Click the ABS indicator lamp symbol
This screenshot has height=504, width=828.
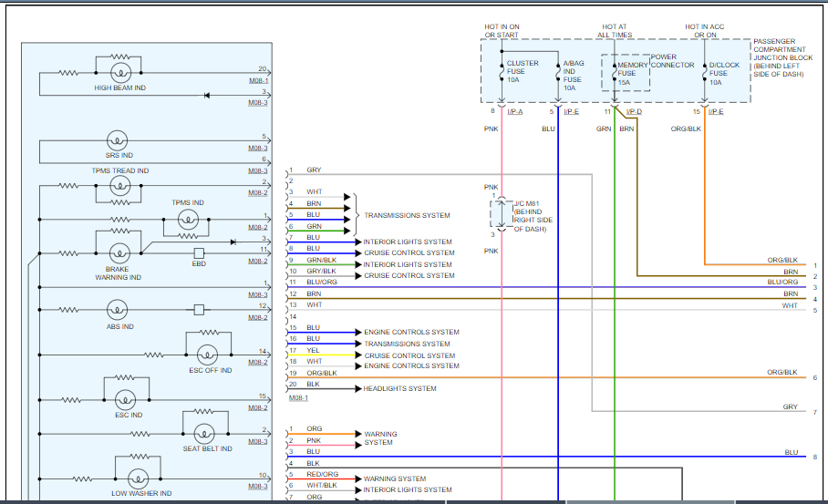tap(119, 310)
